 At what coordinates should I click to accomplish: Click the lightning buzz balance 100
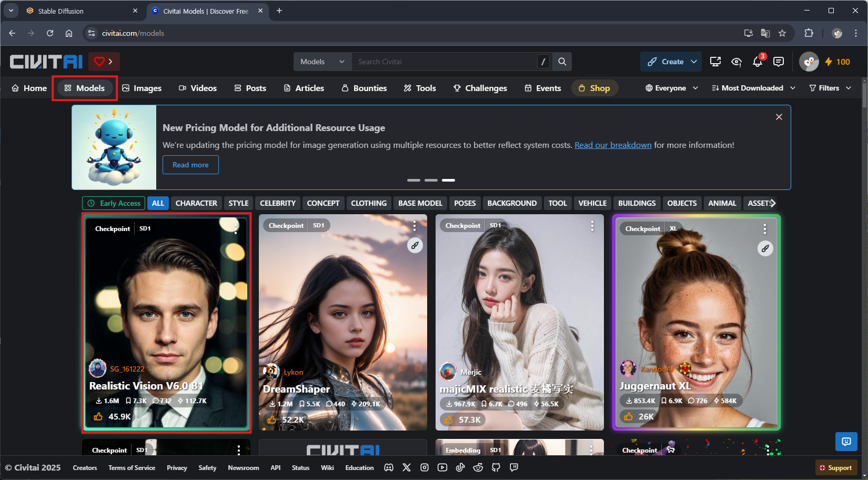[x=837, y=62]
